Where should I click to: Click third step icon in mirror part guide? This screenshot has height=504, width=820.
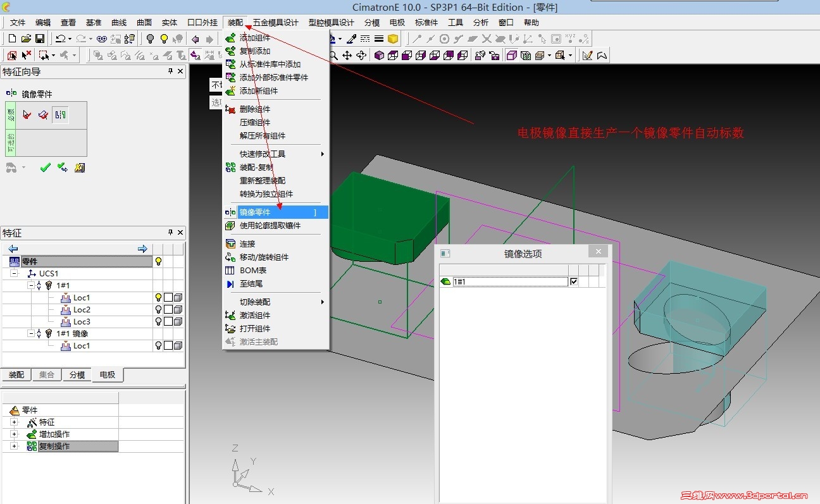pos(60,115)
